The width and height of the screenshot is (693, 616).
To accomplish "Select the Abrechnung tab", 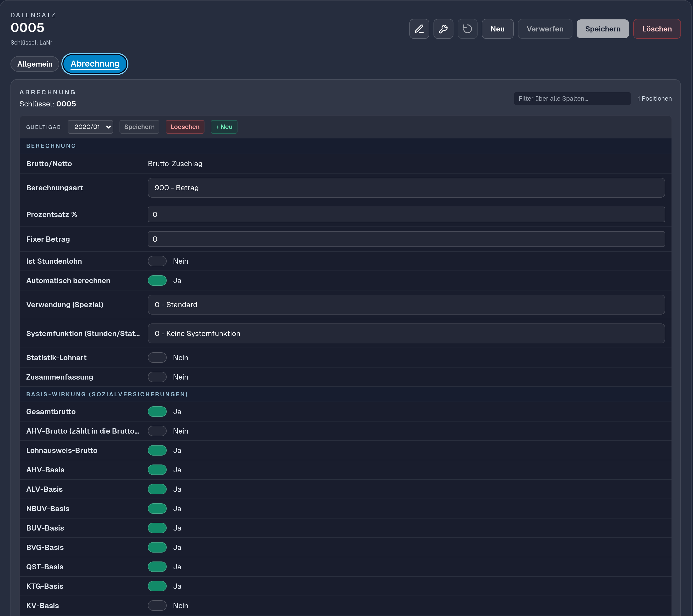I will click(95, 64).
